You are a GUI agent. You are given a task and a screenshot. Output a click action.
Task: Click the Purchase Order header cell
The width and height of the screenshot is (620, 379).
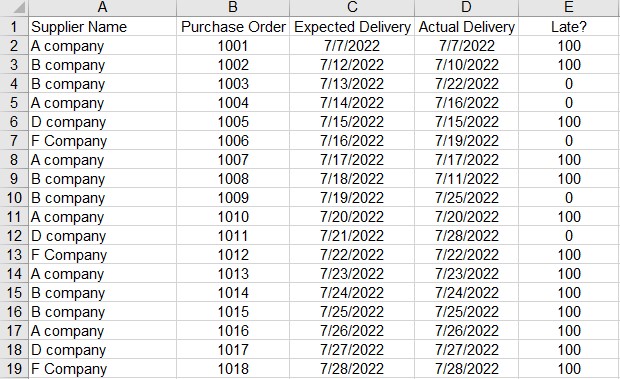(x=233, y=26)
